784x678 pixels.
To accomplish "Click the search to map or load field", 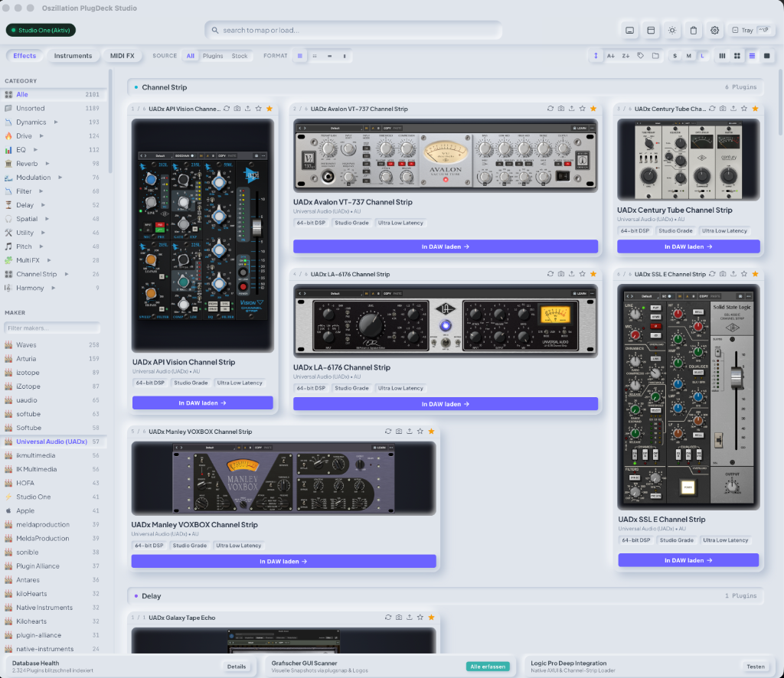I will coord(353,30).
